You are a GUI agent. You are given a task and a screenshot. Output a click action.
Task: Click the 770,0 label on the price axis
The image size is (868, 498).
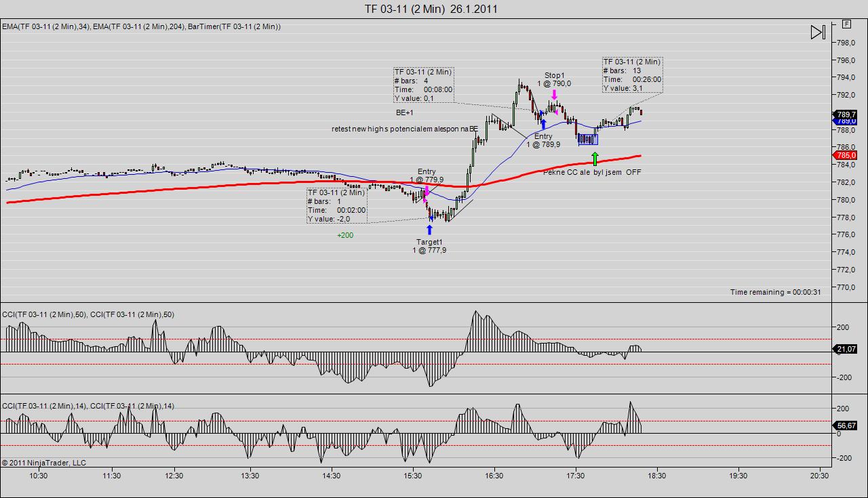[846, 287]
